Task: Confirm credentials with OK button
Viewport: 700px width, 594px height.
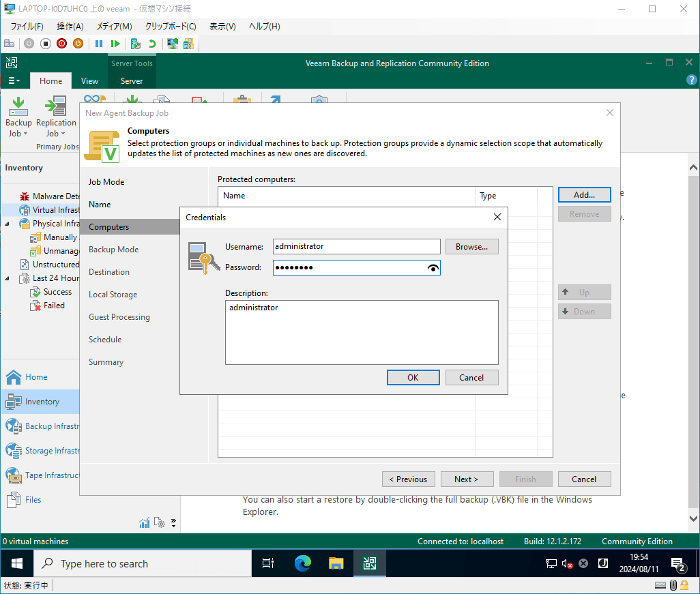Action: [x=413, y=378]
